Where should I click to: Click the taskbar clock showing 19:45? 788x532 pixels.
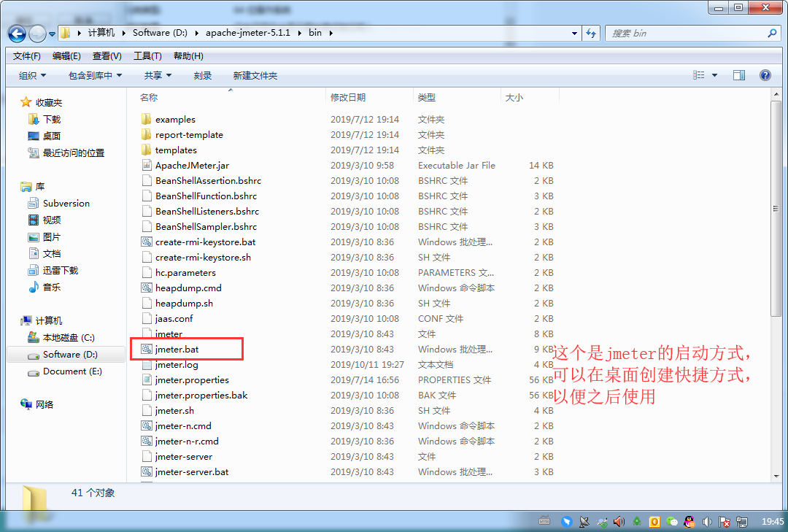coord(773,522)
